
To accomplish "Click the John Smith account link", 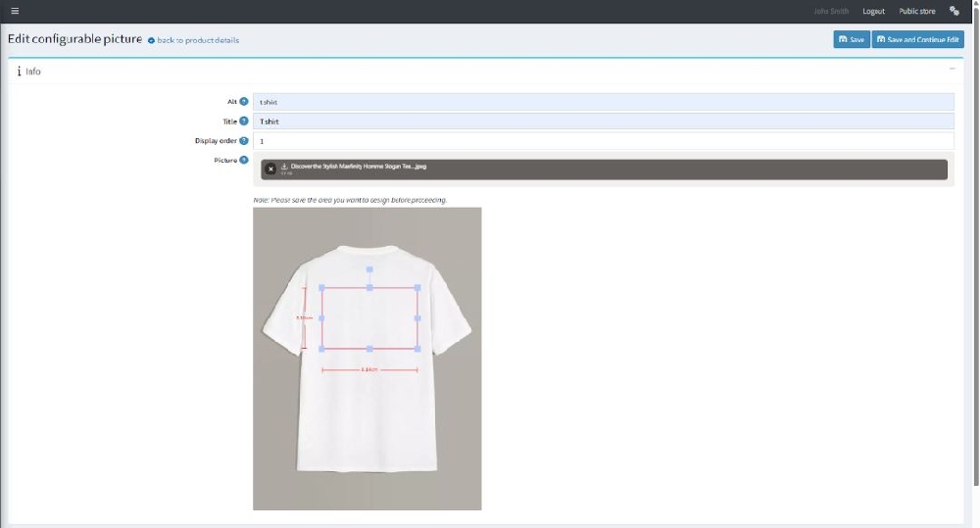I will pyautogui.click(x=831, y=11).
